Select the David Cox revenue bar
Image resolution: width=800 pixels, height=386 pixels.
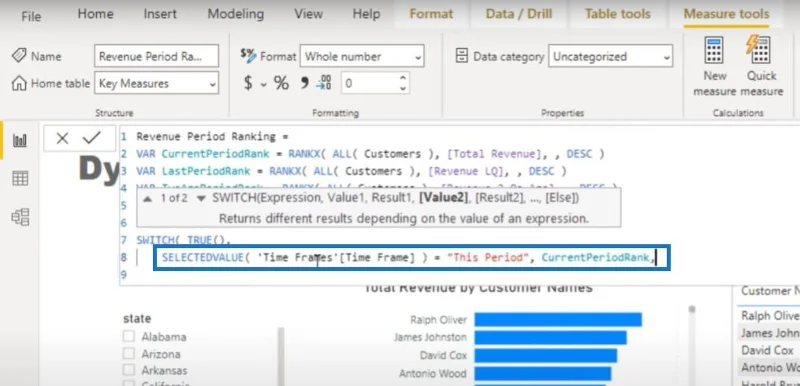[x=545, y=355]
